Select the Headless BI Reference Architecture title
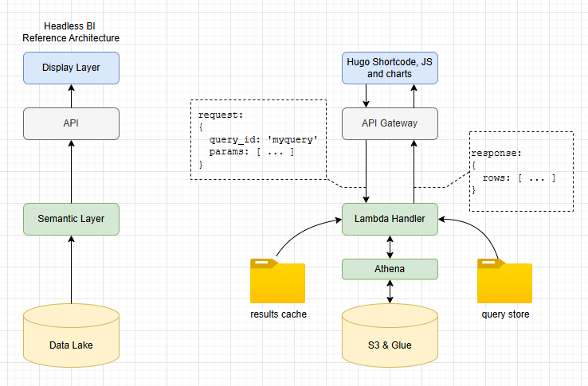 click(71, 32)
